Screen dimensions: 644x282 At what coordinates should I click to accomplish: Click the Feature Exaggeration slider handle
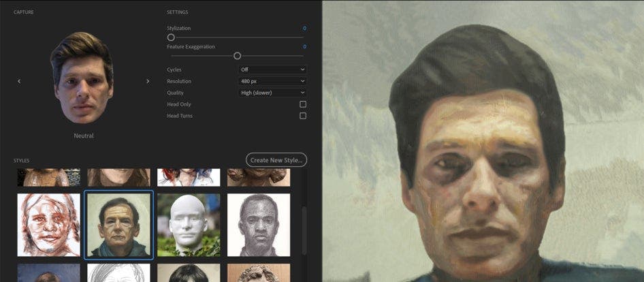(x=237, y=56)
